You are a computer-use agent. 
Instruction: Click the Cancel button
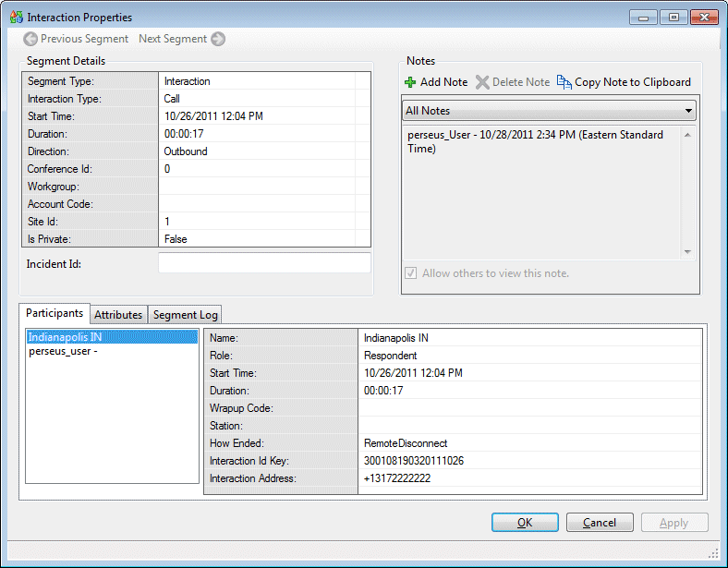coord(600,523)
